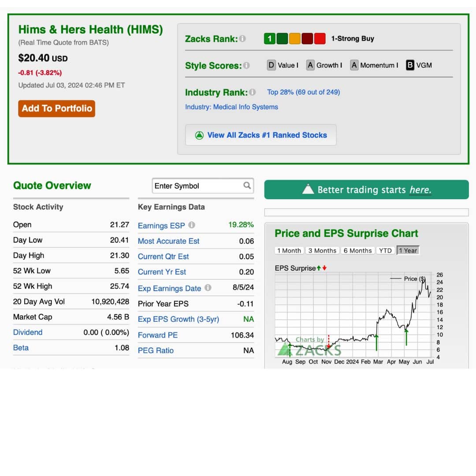Click the 20 Day Avg Vol value 10,920,428
476x476 pixels.
[110, 301]
